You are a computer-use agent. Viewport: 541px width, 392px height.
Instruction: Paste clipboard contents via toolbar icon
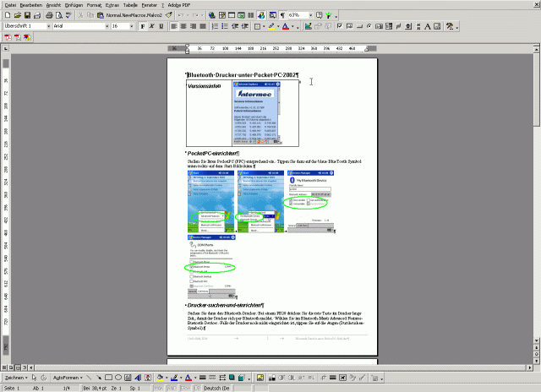point(101,15)
